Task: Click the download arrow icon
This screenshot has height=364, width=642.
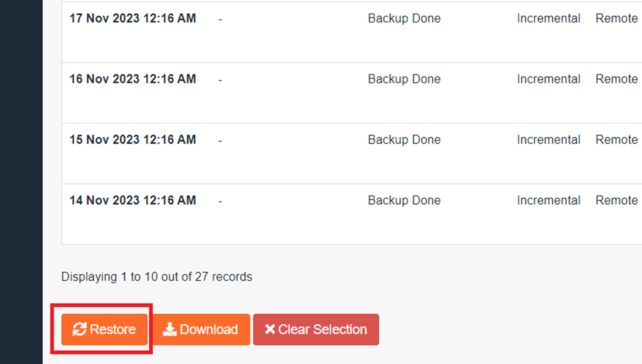Action: coord(169,329)
